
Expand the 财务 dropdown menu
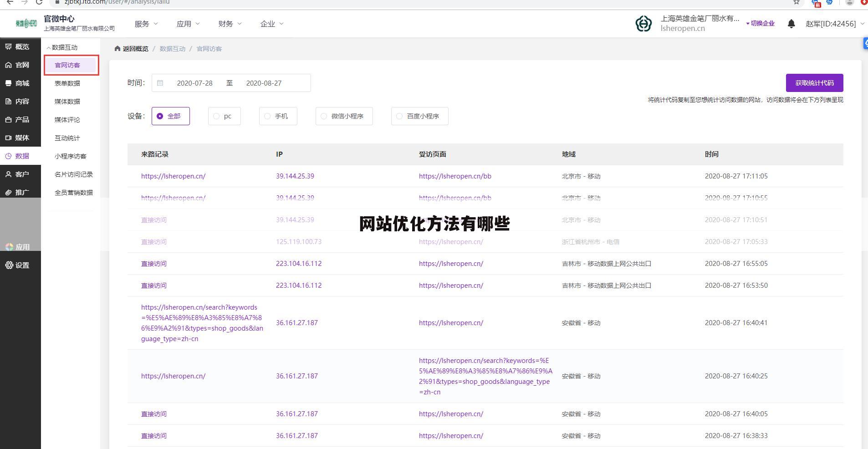229,23
